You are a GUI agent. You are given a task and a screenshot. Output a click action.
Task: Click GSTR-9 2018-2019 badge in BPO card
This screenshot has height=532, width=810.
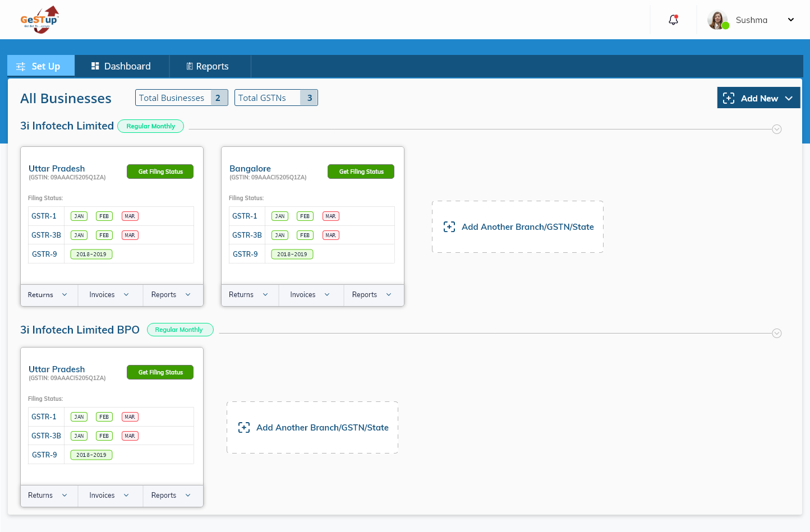[x=91, y=455]
